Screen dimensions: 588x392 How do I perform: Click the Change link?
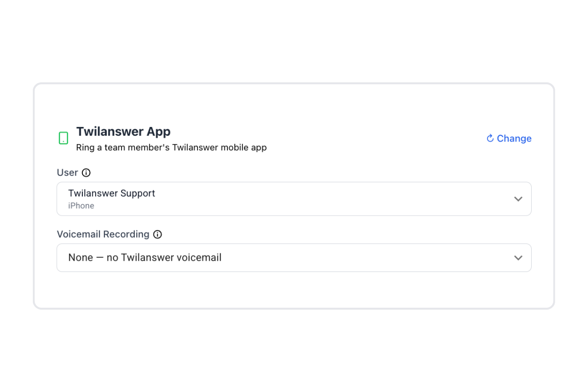509,138
